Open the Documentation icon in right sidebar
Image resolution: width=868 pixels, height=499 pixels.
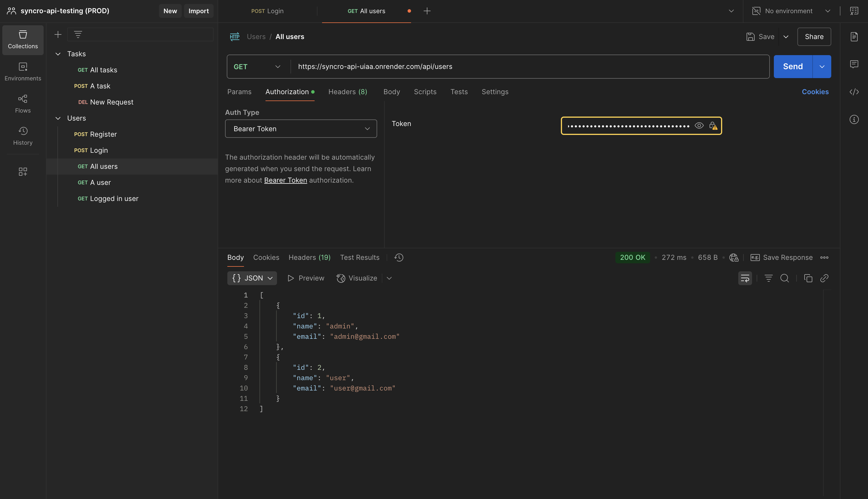point(854,37)
